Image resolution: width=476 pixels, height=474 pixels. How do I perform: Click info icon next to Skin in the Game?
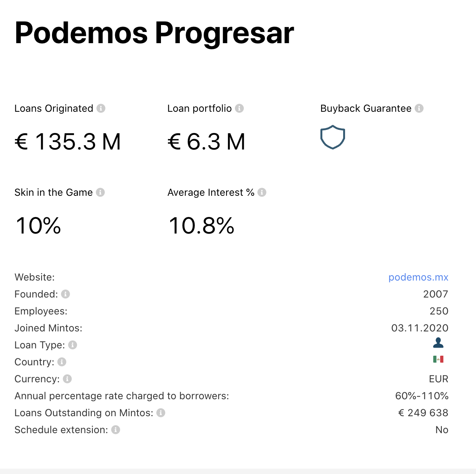click(100, 192)
